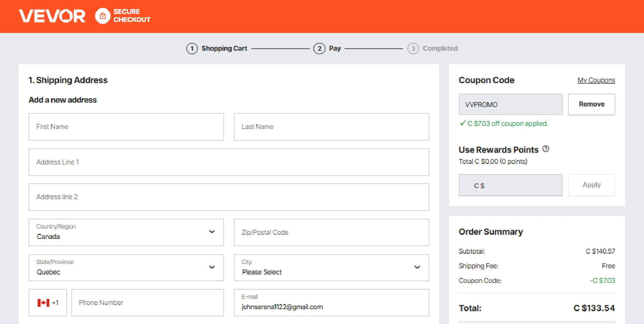Viewport: 644px width, 324px height.
Task: Click the step 3 Completed circle
Action: (413, 48)
